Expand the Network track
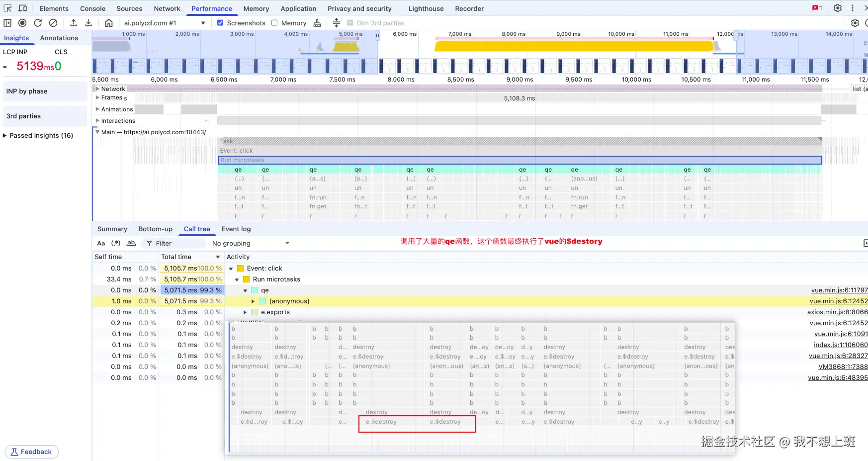868x461 pixels. tap(97, 89)
